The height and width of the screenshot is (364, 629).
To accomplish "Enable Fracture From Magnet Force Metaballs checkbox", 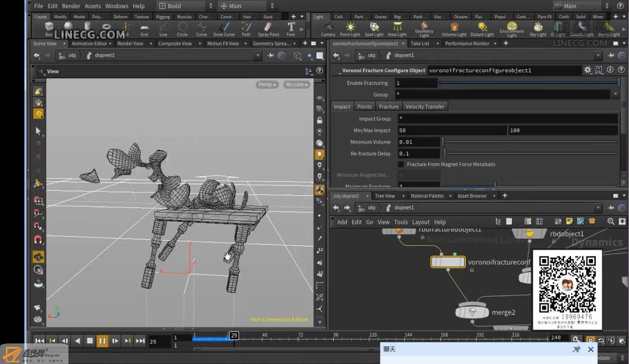I will [x=401, y=164].
